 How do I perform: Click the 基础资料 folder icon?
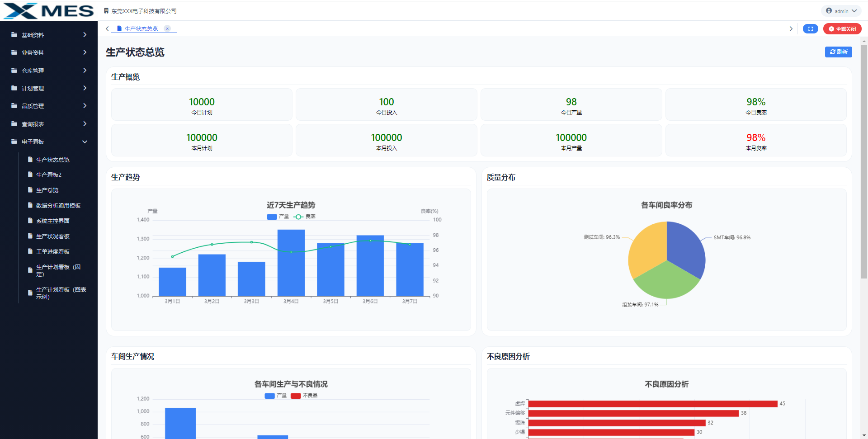pos(14,35)
